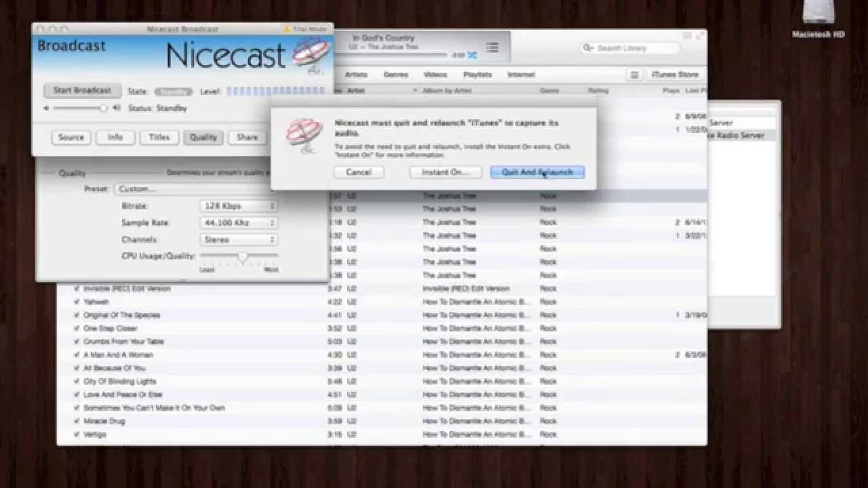Viewport: 868px width, 488px height.
Task: Open the Bitrate dropdown set to 128 Kbps
Action: [238, 206]
